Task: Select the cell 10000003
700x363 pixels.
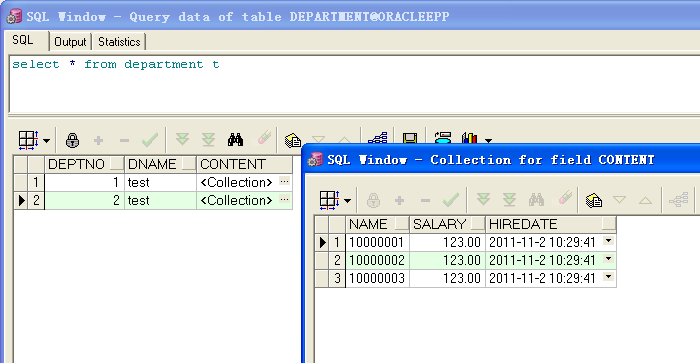Action: [377, 278]
